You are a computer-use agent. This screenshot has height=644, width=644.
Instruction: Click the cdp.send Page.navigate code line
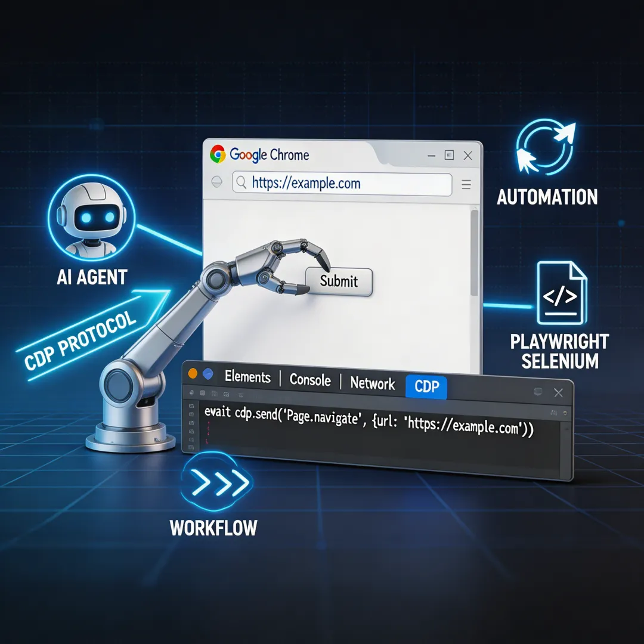(369, 423)
